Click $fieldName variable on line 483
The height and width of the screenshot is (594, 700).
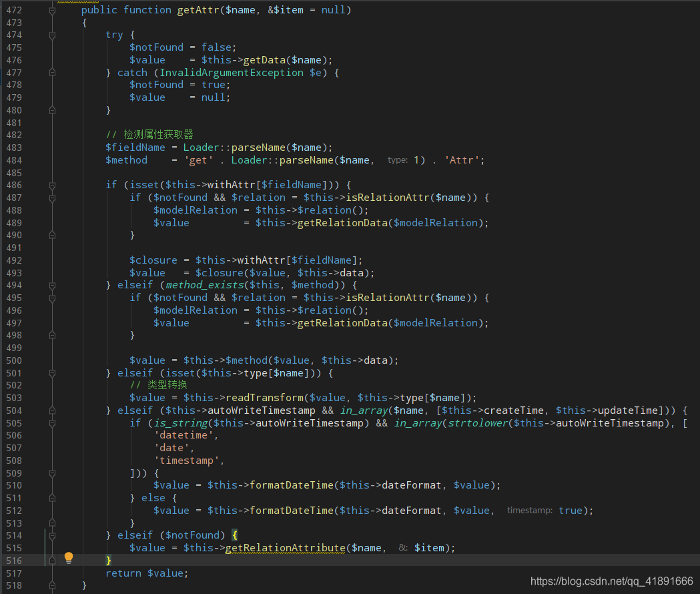[x=135, y=147]
